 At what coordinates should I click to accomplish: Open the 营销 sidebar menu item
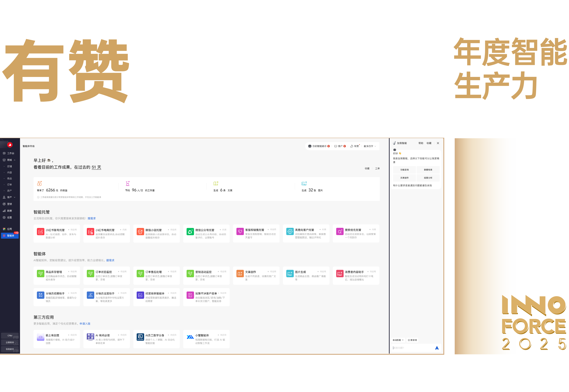point(9,204)
